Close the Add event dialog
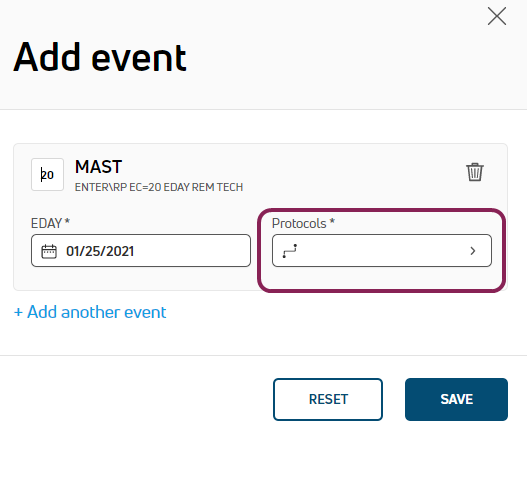527x490 pixels. pyautogui.click(x=497, y=16)
